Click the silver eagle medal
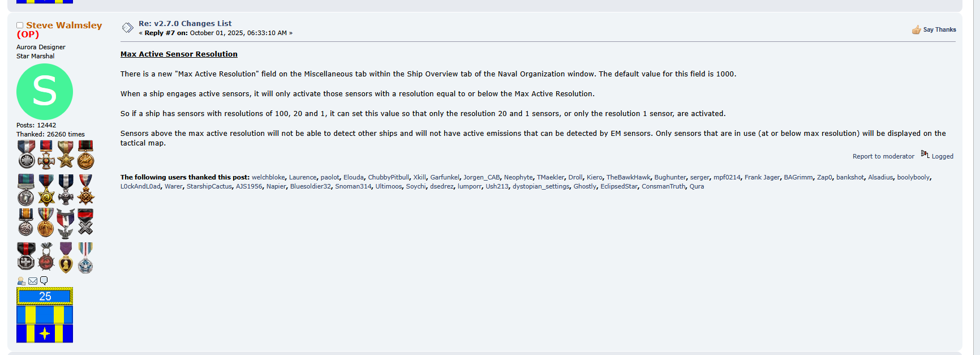 [66, 223]
